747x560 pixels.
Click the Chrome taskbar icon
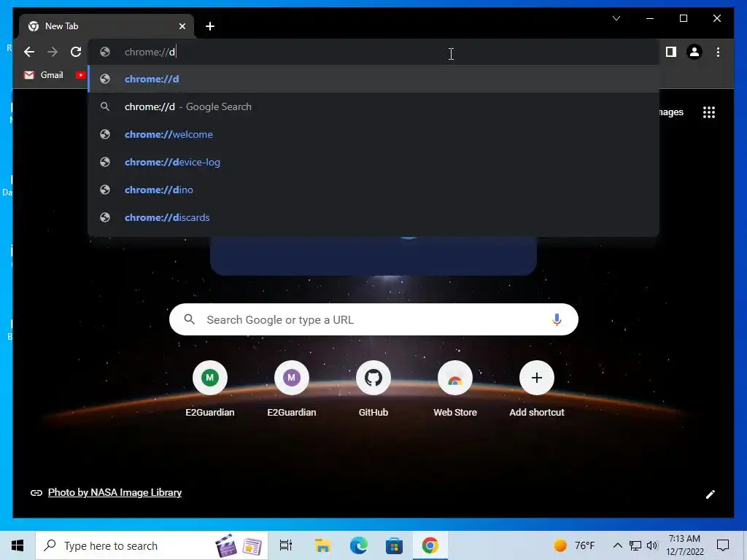pos(430,545)
